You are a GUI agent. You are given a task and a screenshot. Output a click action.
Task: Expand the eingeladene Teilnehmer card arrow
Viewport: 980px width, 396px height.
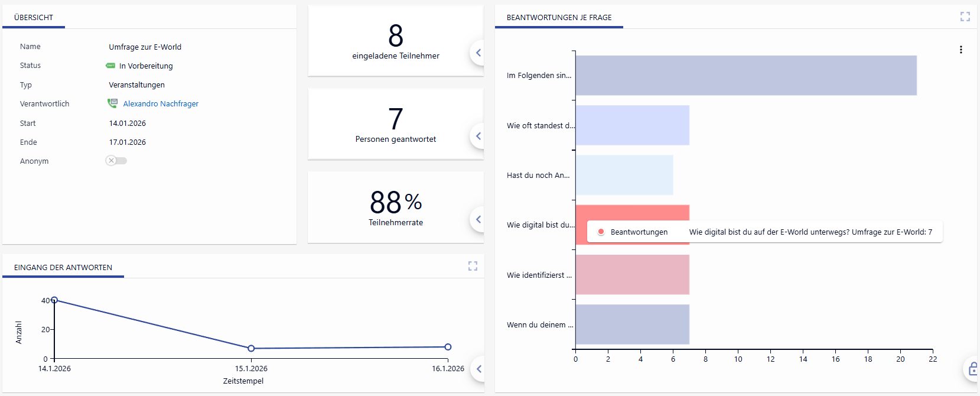(x=478, y=53)
